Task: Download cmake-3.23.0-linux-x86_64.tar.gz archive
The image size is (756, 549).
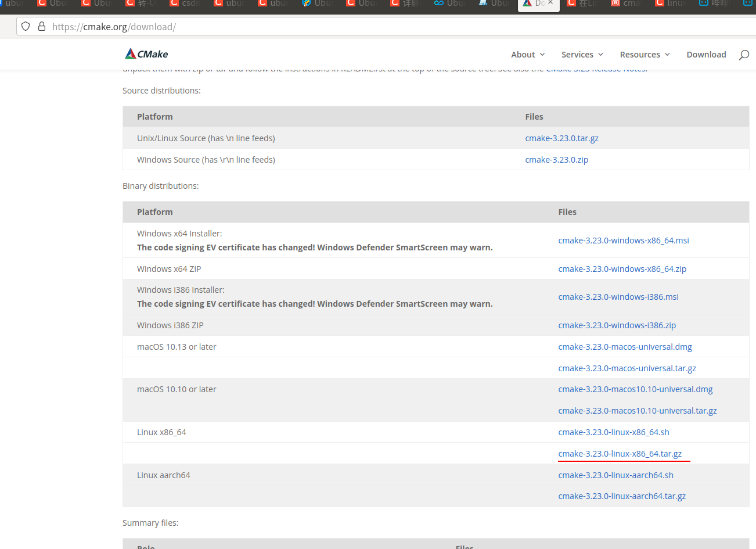Action: [x=620, y=454]
